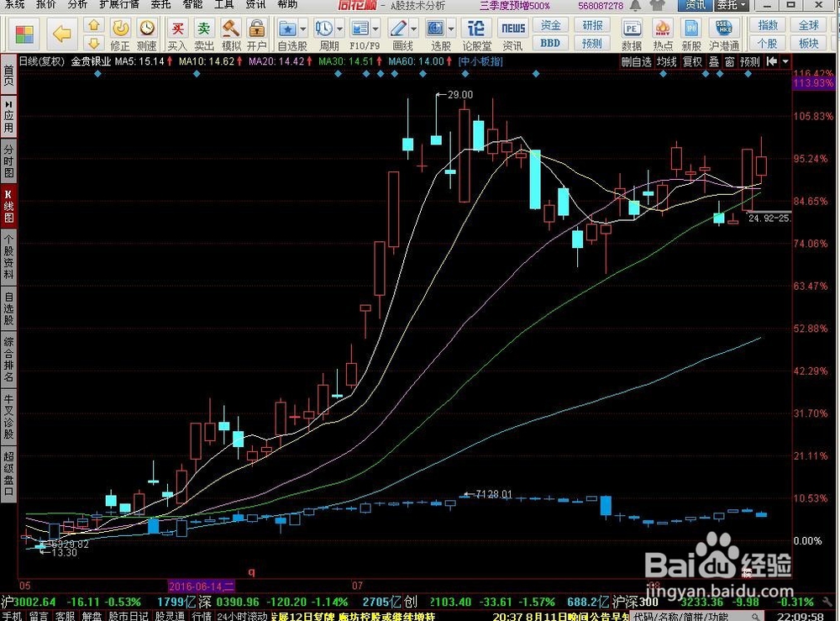The height and width of the screenshot is (621, 840).
Task: Click the yellow up arrow button
Action: click(x=94, y=25)
